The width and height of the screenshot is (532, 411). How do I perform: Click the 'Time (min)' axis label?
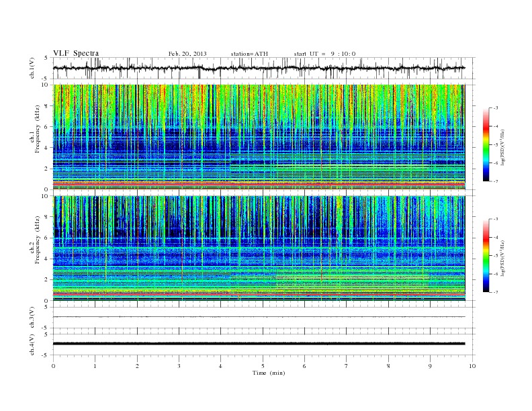269,373
